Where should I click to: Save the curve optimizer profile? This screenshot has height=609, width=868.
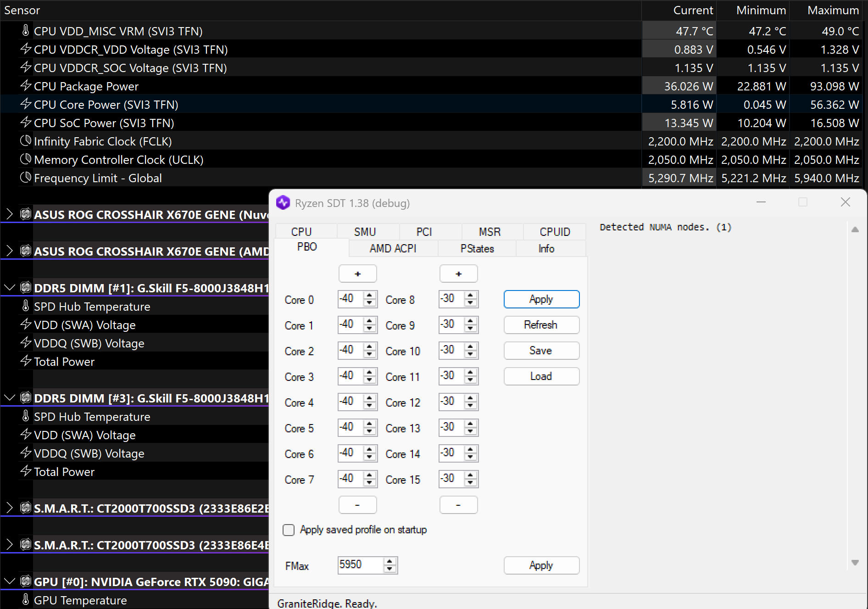[541, 351]
